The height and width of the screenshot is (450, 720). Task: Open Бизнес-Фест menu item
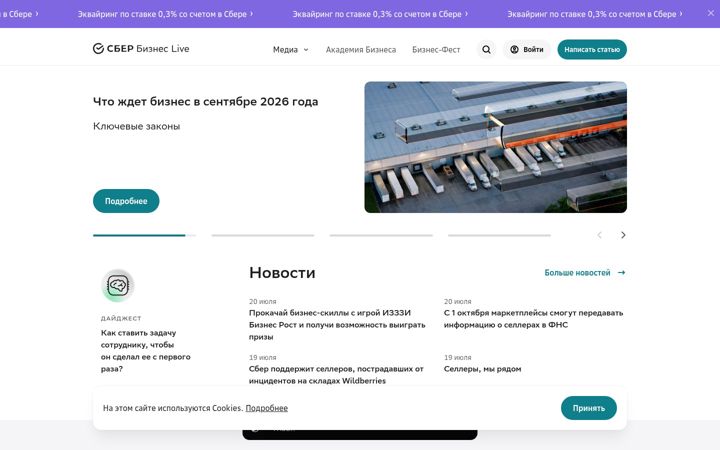[x=436, y=50]
